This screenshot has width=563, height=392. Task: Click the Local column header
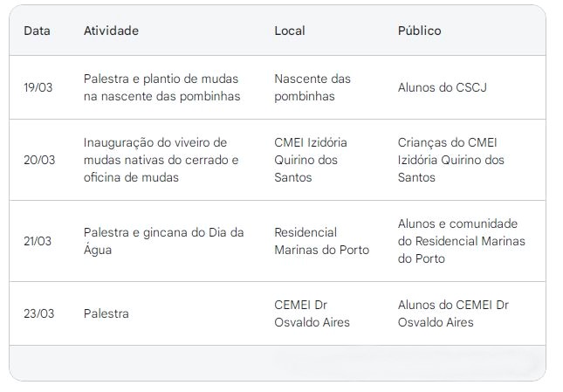tap(290, 31)
